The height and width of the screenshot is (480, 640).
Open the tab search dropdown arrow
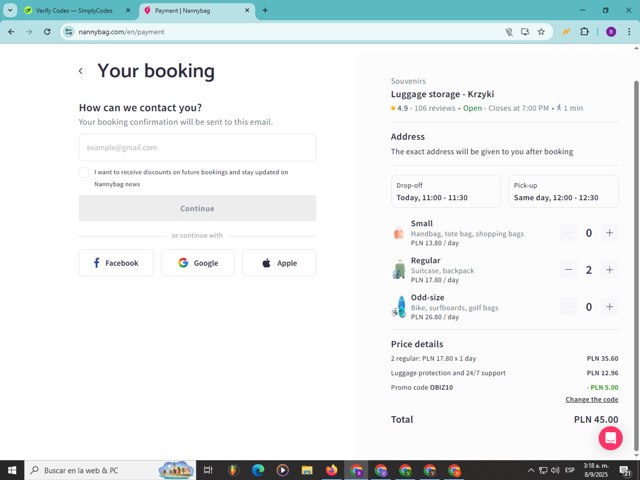point(10,11)
